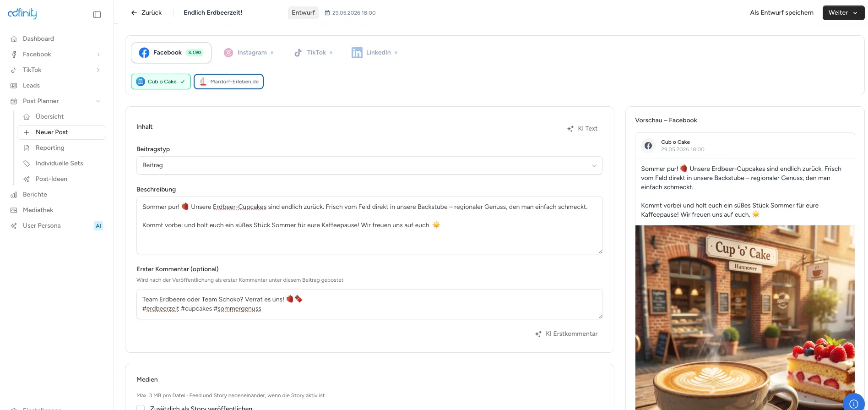This screenshot has height=410, width=868.
Task: Click the Übersicht home icon
Action: pos(27,117)
